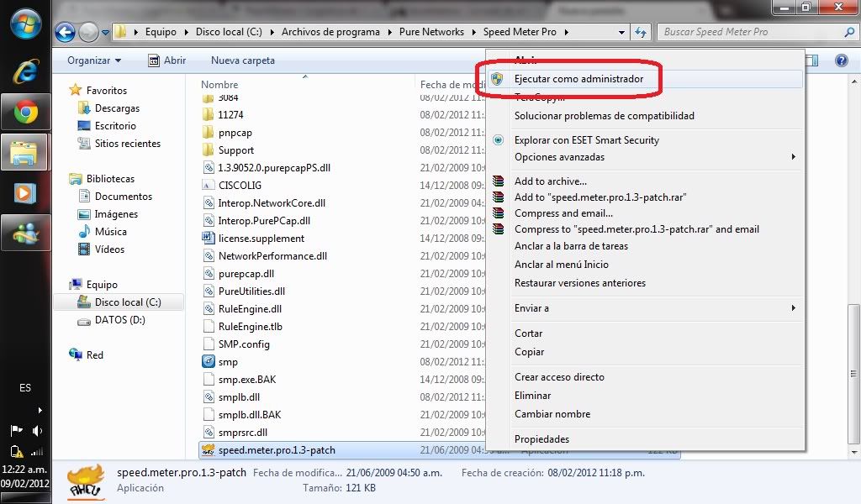Screen dimensions: 861x504
Task: Choose Crear acceso directo
Action: pyautogui.click(x=645, y=377)
